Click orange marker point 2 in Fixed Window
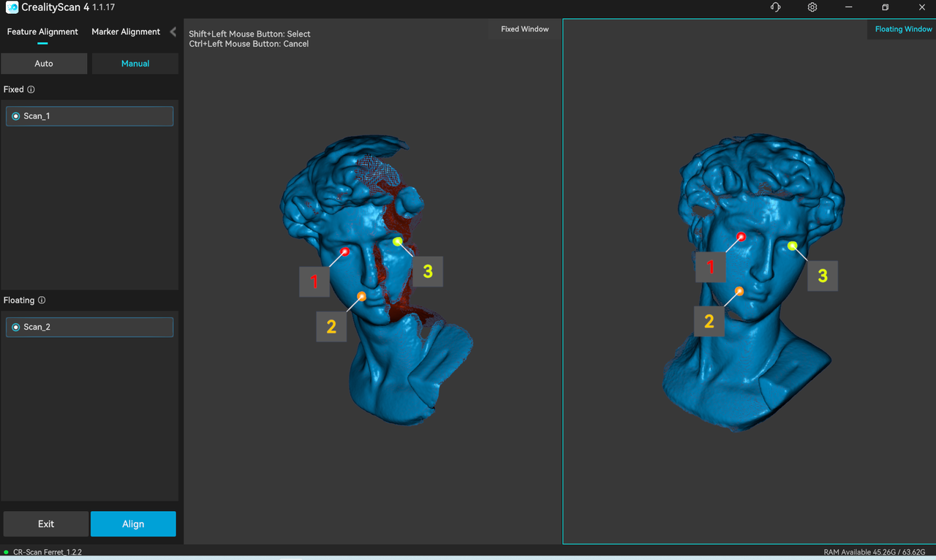Image resolution: width=936 pixels, height=560 pixels. 362,296
